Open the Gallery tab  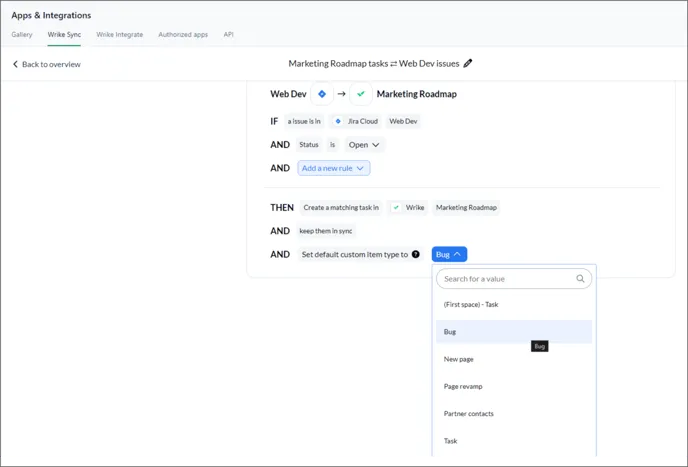[22, 35]
